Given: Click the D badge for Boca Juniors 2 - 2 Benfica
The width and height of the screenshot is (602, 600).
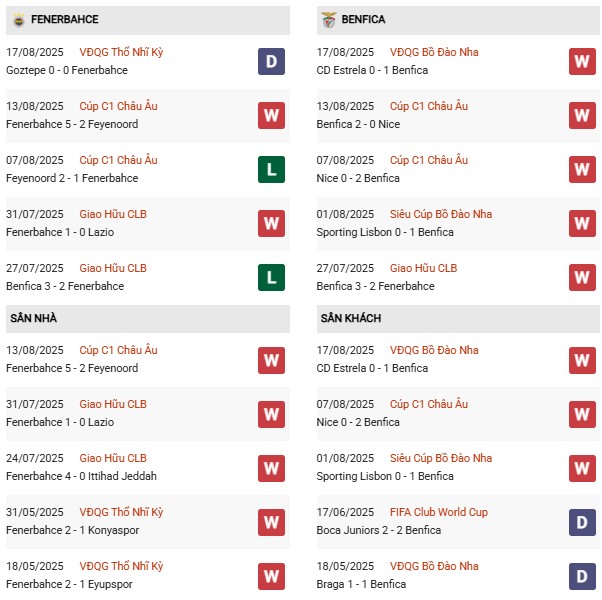Looking at the screenshot, I should click(582, 521).
